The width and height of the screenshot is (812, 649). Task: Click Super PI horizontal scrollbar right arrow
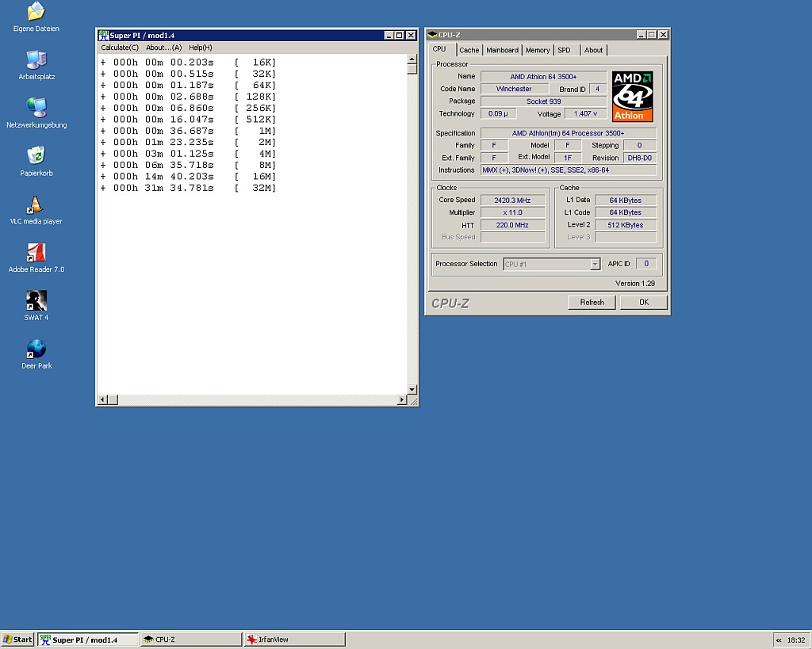402,399
